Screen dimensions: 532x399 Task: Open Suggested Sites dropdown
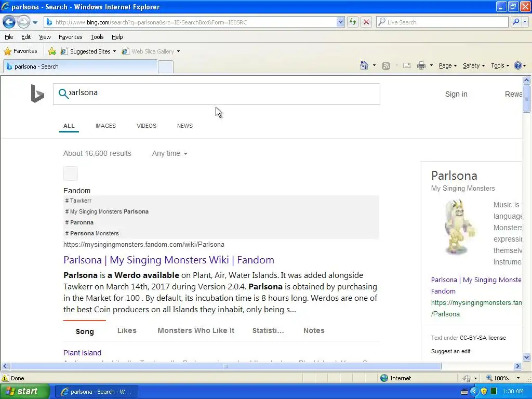tap(88, 51)
